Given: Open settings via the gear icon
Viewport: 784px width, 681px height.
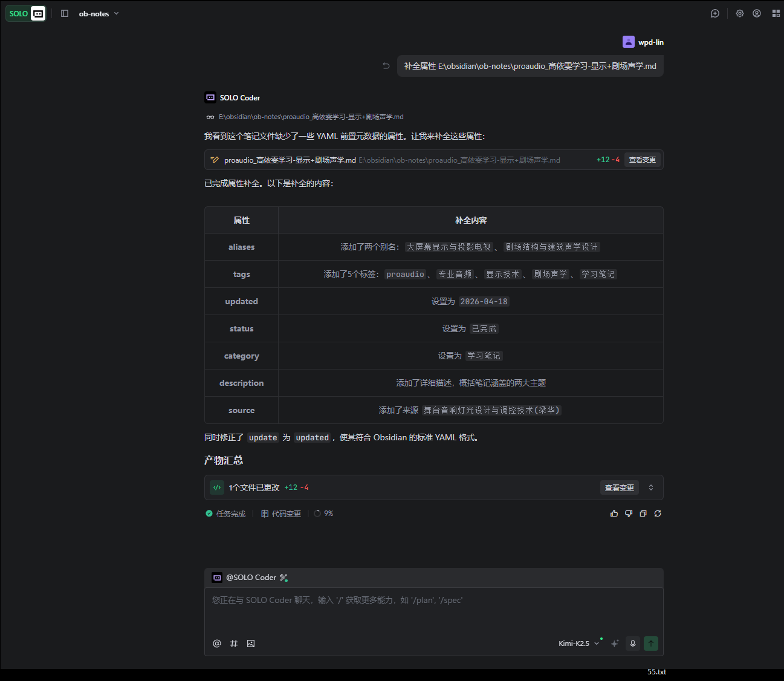Looking at the screenshot, I should click(x=739, y=13).
